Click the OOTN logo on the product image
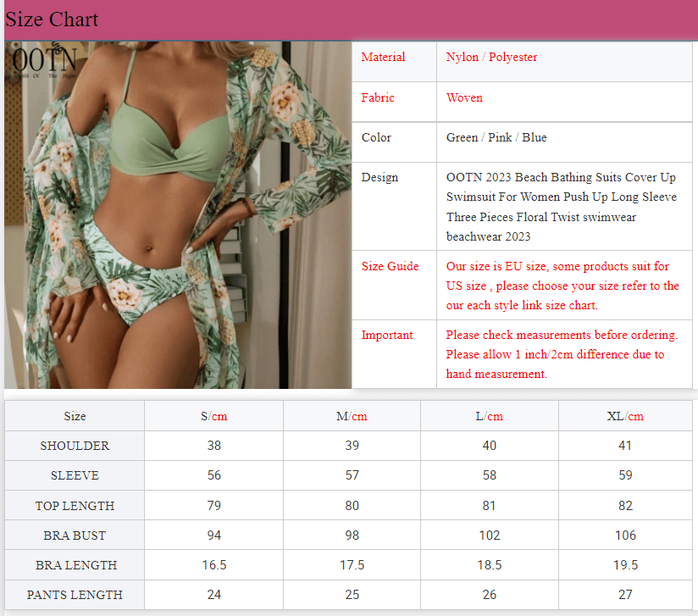 tap(42, 61)
